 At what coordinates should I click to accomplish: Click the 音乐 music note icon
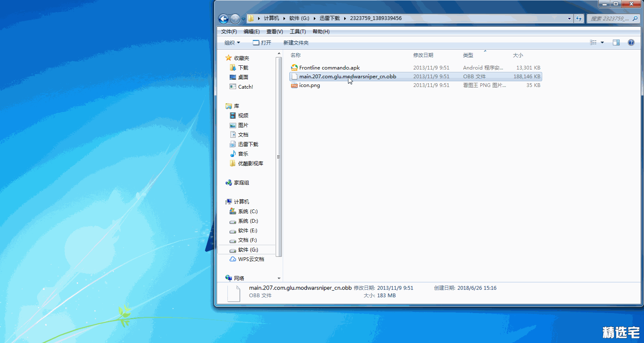pyautogui.click(x=233, y=154)
